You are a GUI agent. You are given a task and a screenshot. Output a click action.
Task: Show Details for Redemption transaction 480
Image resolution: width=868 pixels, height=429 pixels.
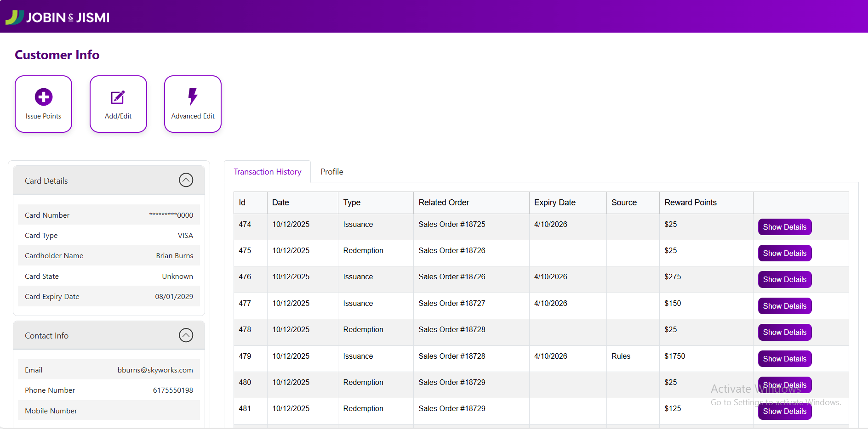click(784, 385)
